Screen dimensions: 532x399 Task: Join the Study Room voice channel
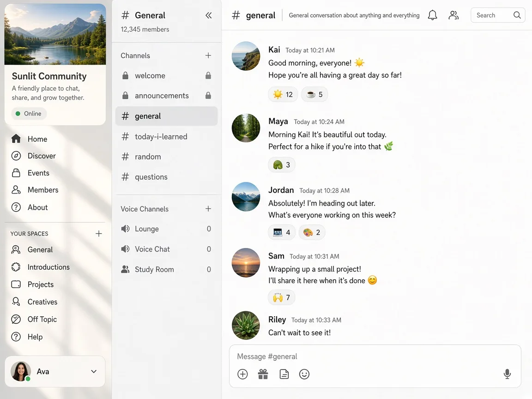[x=167, y=269]
